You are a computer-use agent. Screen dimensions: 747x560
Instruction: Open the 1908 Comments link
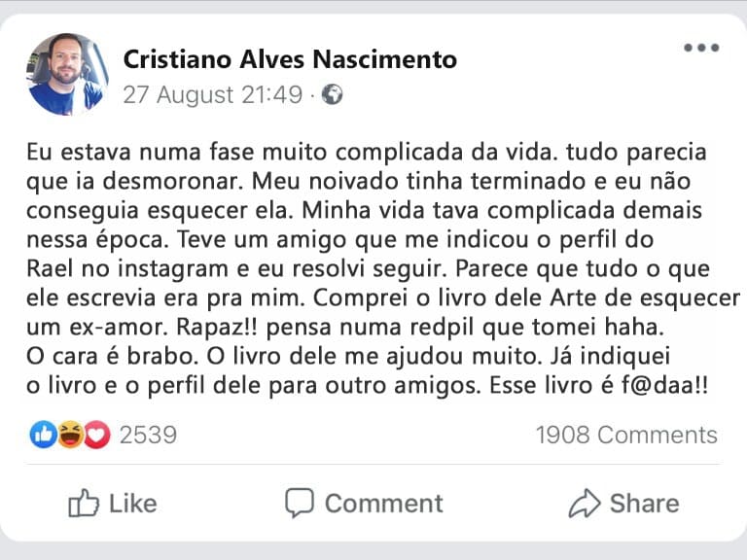626,435
